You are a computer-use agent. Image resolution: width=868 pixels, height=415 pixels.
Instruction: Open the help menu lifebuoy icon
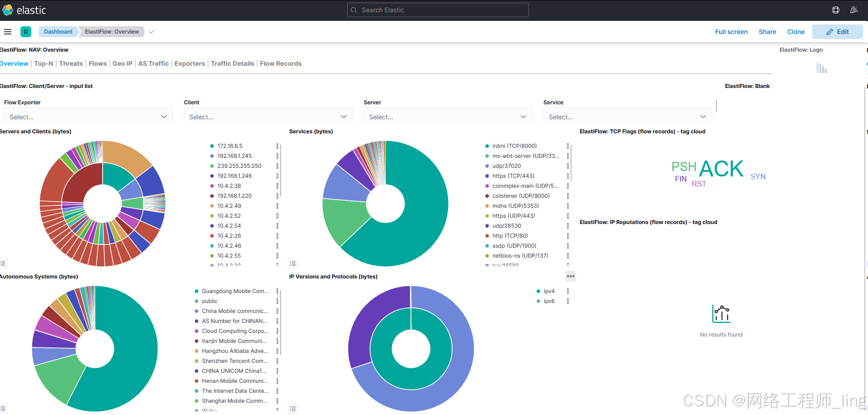[836, 10]
